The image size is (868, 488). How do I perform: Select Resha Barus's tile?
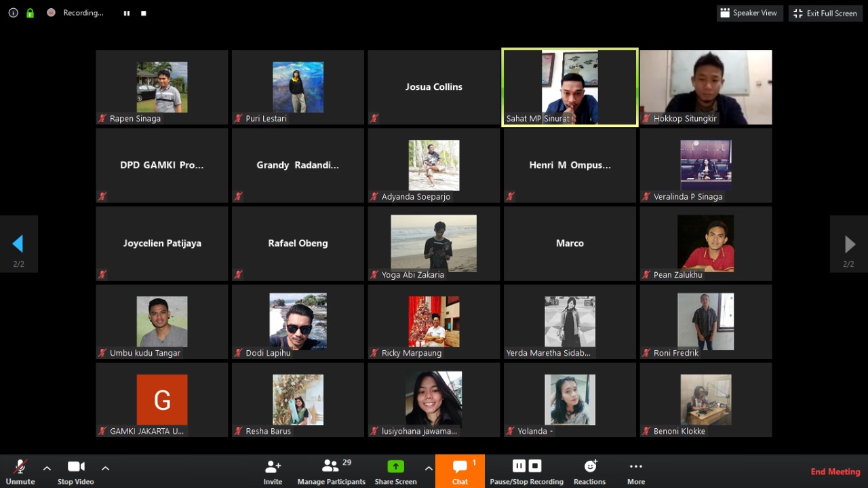[298, 400]
